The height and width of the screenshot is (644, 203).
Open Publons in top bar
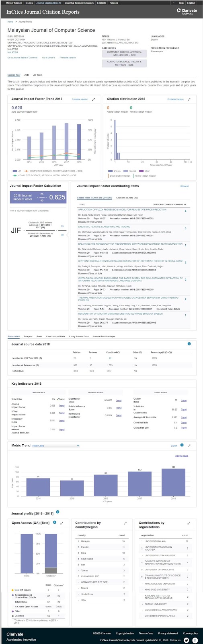click(x=114, y=3)
